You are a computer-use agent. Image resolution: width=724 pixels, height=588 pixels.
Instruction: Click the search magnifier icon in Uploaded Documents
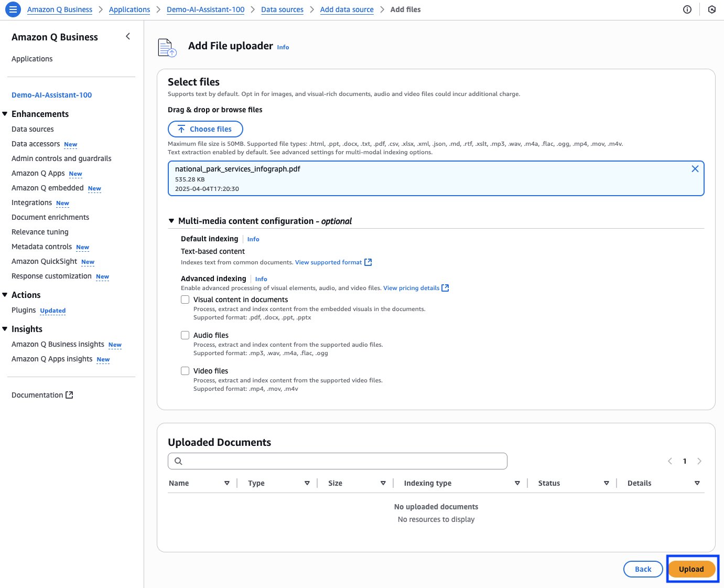(178, 461)
